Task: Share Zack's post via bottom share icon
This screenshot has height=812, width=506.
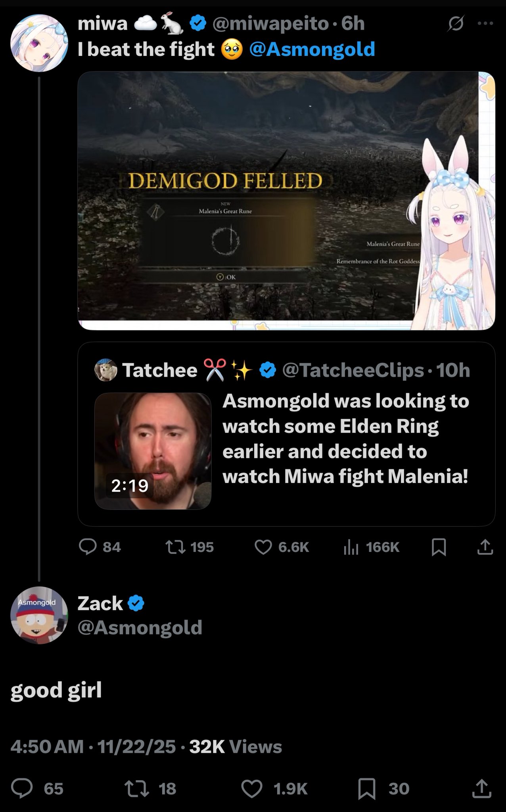Action: click(x=482, y=788)
